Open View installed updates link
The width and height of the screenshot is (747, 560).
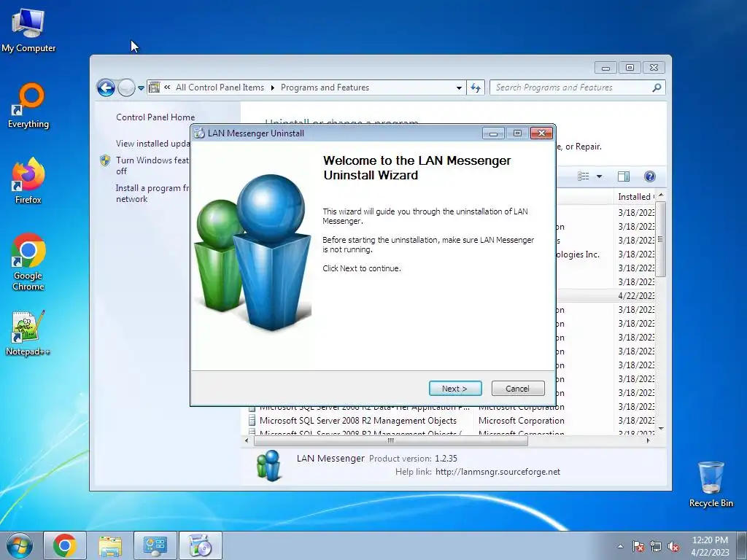(x=153, y=144)
